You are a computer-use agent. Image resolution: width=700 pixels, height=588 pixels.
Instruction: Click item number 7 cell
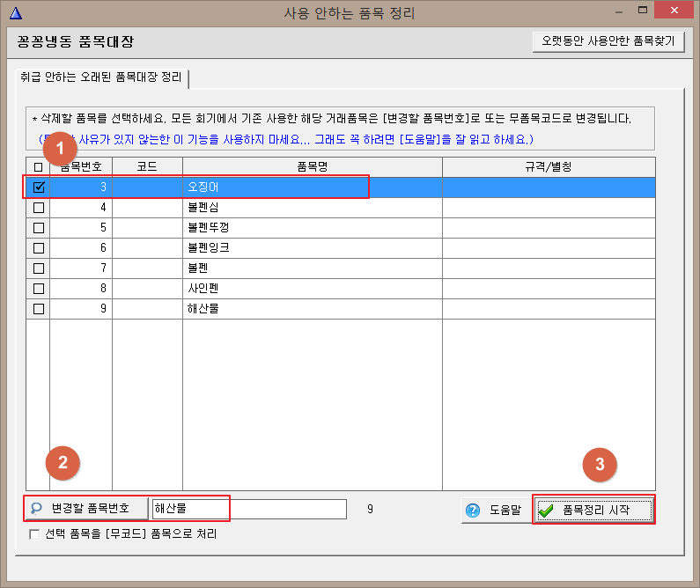tap(81, 268)
